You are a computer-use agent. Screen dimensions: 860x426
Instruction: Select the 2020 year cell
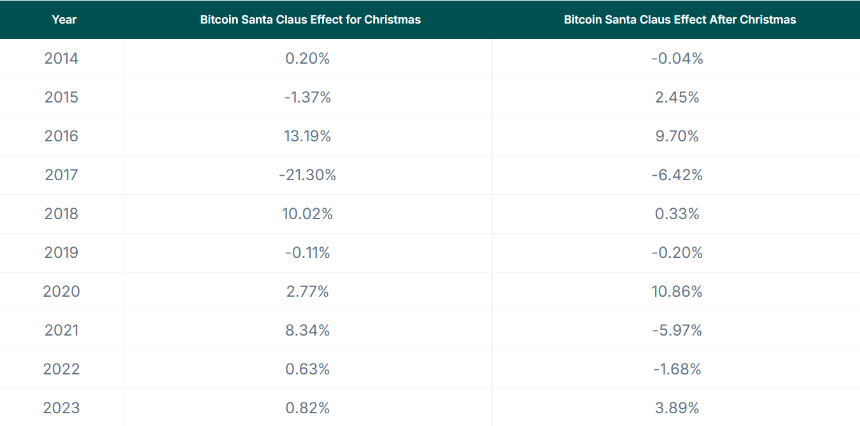tap(61, 292)
